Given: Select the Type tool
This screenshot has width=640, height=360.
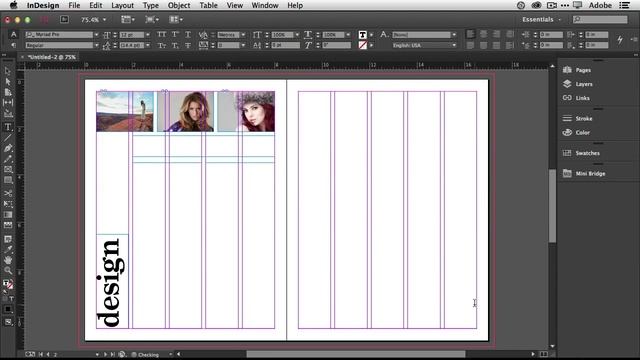Looking at the screenshot, I should (x=8, y=127).
